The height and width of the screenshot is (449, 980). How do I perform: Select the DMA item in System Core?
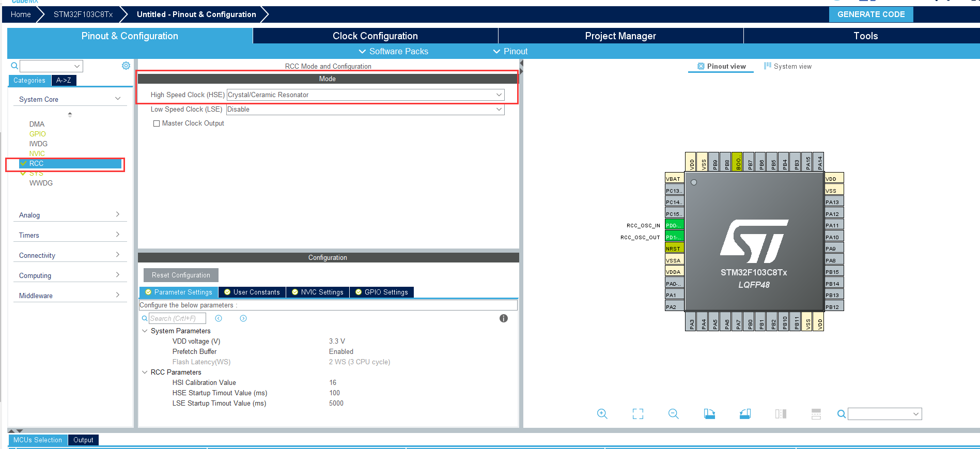pyautogui.click(x=37, y=124)
